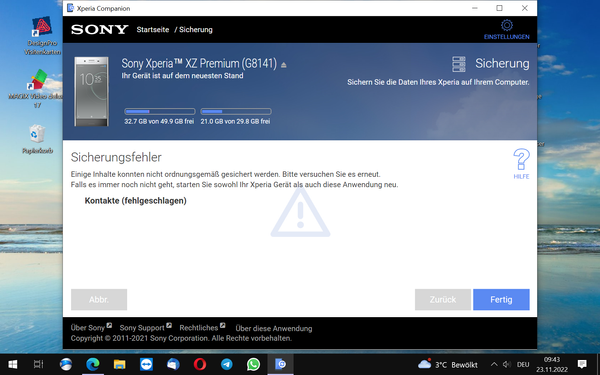Screen dimensions: 600x375
Task: Click the Zurück button
Action: [443, 300]
